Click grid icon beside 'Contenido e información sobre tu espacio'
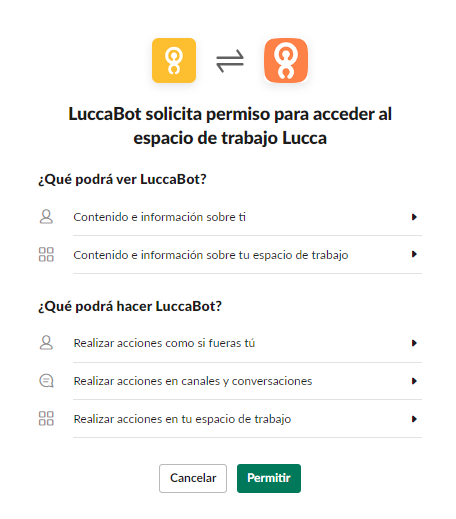Image resolution: width=456 pixels, height=519 pixels. (46, 254)
